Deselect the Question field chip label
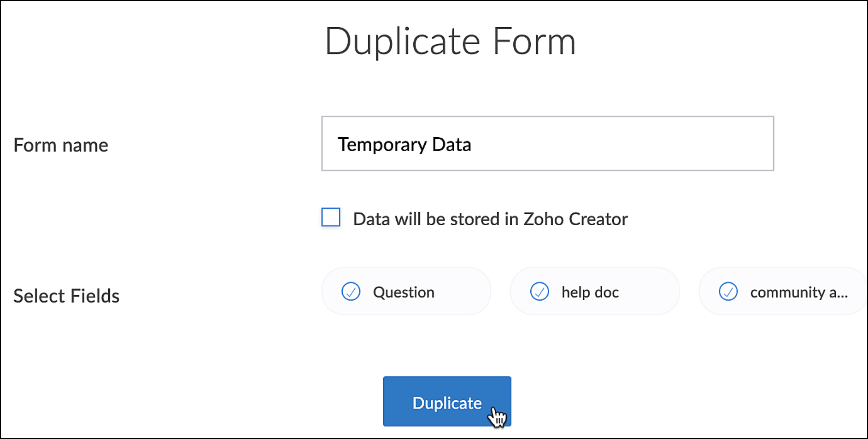 click(x=403, y=292)
